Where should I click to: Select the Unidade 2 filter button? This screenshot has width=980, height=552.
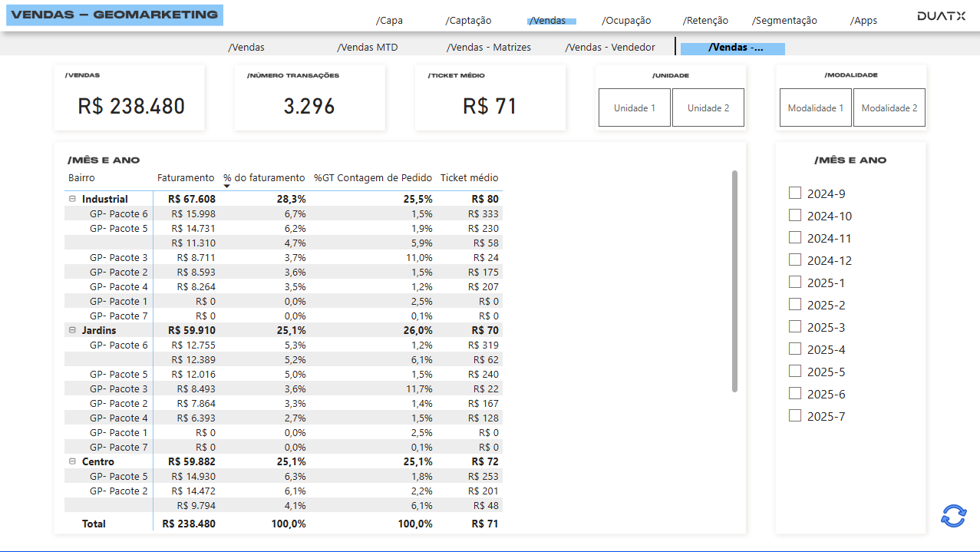708,107
